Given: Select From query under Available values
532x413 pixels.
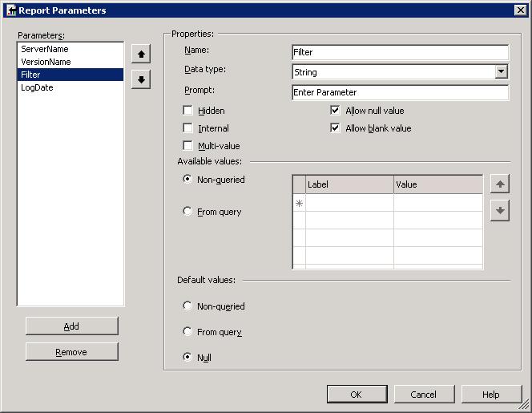Looking at the screenshot, I should tap(187, 211).
